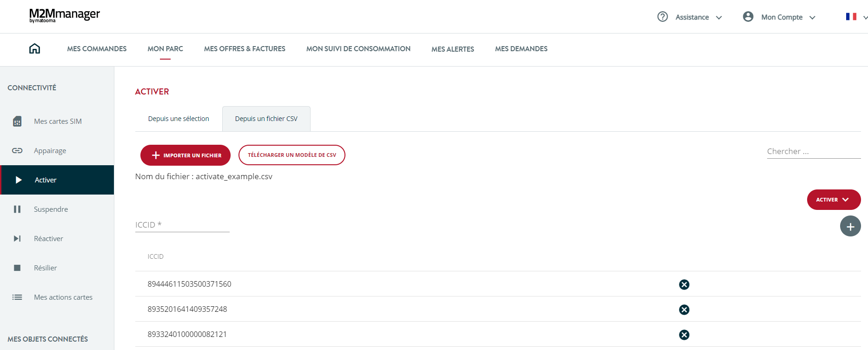Click the M2Mmanager logo
This screenshot has width=868, height=350.
[65, 15]
